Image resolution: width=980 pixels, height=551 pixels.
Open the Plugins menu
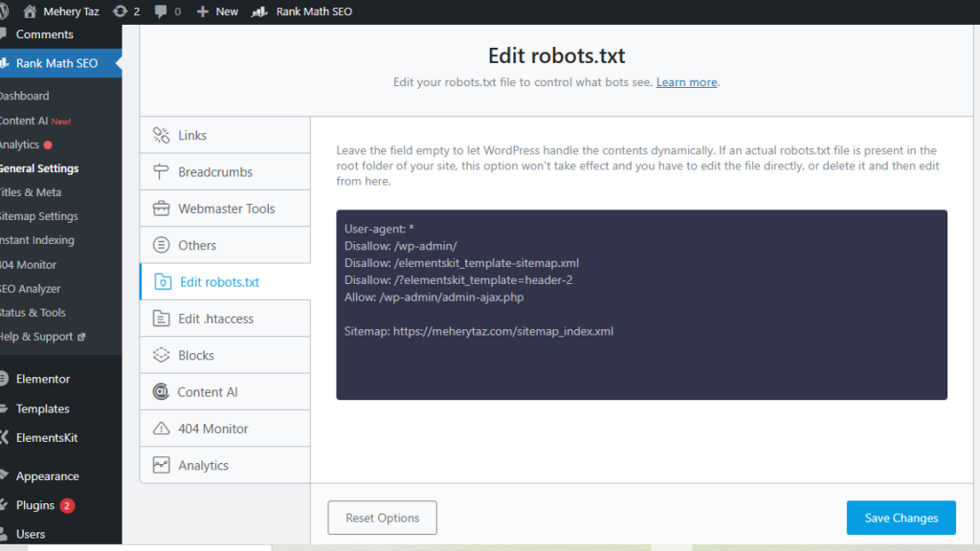tap(35, 505)
